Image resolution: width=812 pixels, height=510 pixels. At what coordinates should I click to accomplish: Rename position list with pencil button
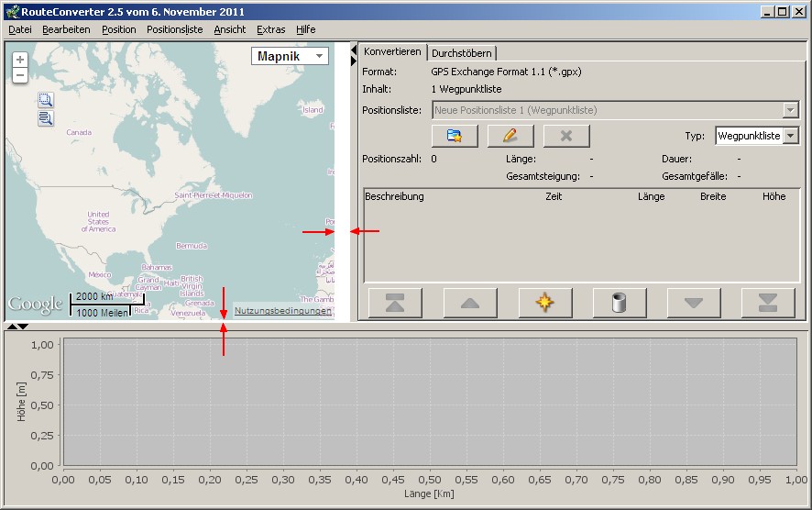[x=510, y=136]
